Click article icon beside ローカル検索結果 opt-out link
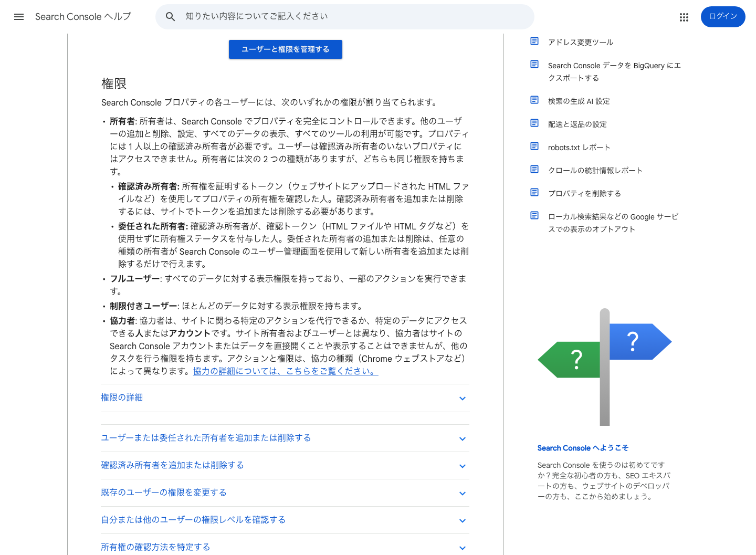The image size is (756, 555). point(534,215)
